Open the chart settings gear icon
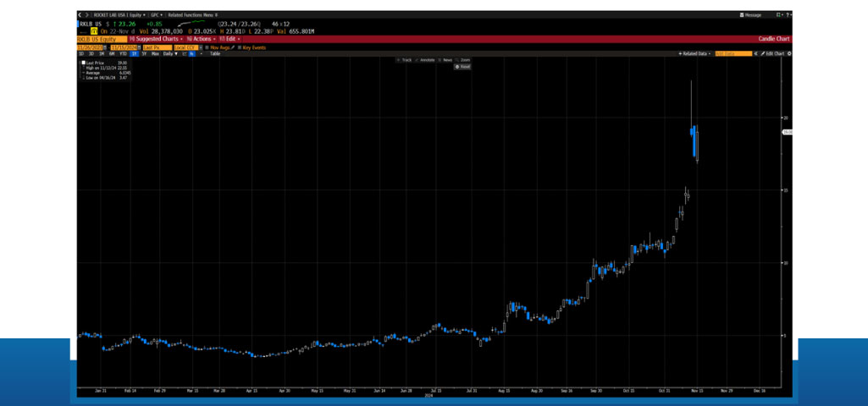Viewport: 868px width, 406px height. point(789,53)
